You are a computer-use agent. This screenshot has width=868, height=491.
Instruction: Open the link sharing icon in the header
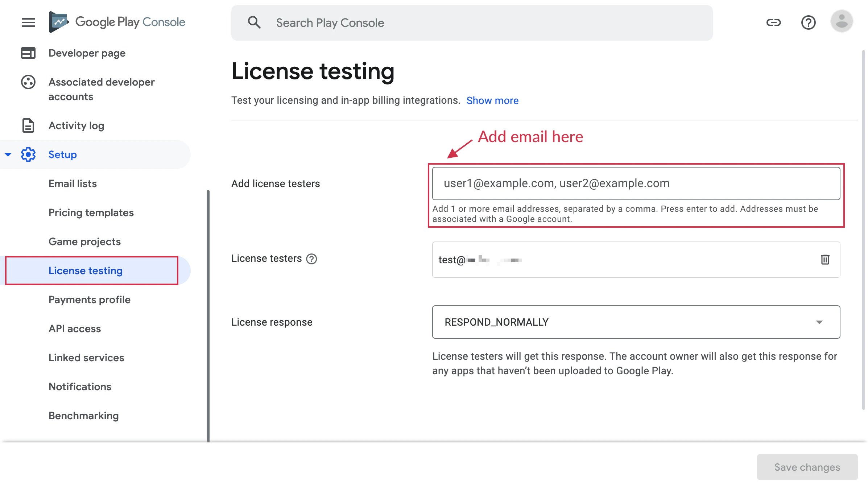[774, 22]
